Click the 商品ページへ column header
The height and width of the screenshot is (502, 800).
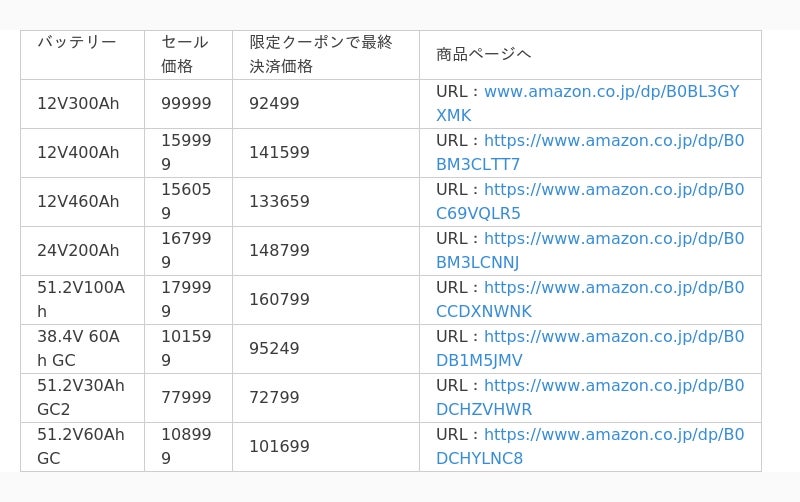coord(483,54)
